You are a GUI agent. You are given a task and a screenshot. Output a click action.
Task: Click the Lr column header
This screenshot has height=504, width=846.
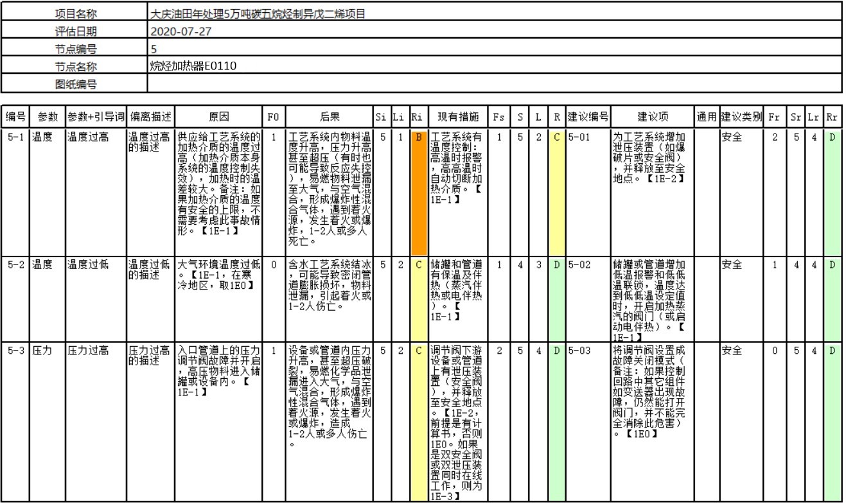tap(814, 117)
